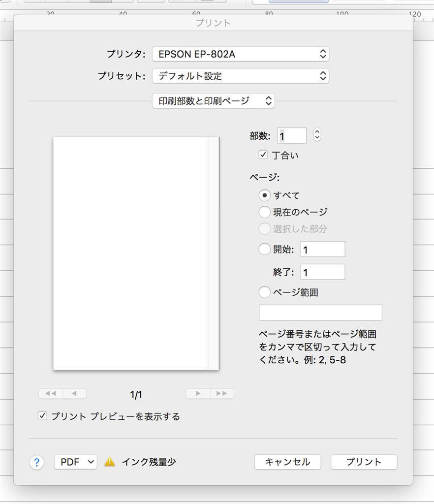Expand the 印刷部数と印刷ページ options popup
Viewport: 434px width, 504px height.
[x=213, y=101]
